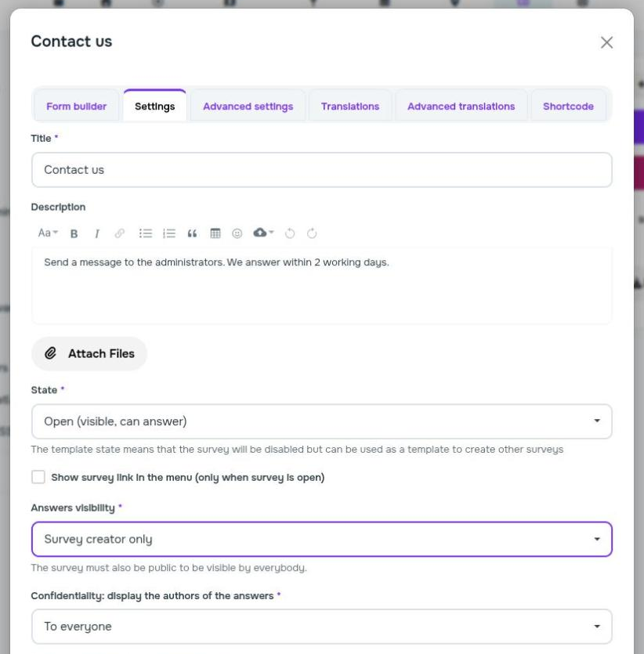Insert a numbered list
This screenshot has width=644, height=654.
point(169,233)
